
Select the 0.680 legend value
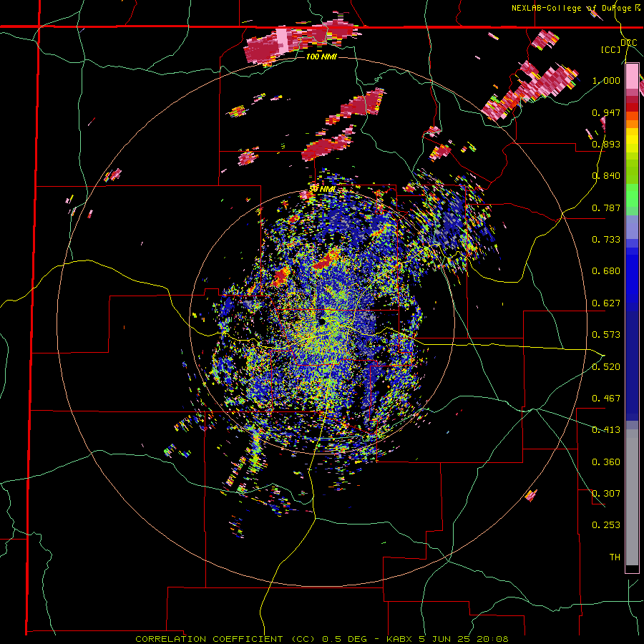(606, 271)
